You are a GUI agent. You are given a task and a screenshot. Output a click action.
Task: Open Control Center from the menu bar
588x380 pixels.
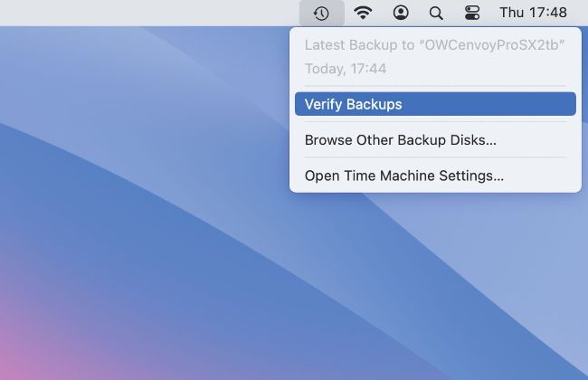point(471,13)
